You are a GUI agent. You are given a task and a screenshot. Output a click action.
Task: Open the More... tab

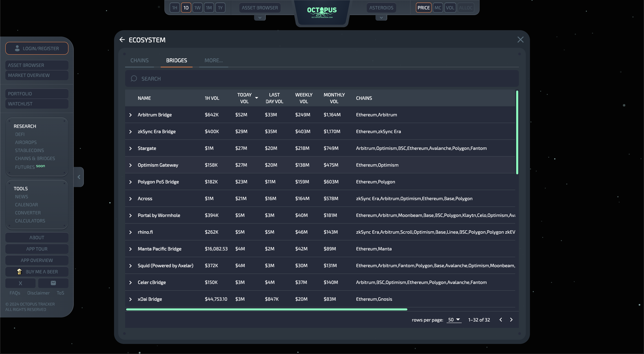click(213, 61)
